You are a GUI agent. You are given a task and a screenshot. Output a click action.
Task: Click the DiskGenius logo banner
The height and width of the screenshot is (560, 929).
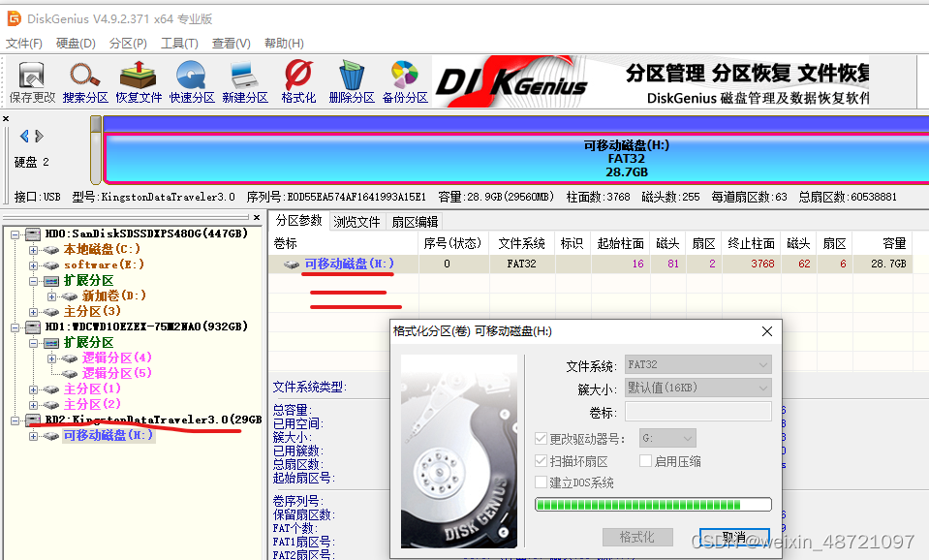[511, 81]
